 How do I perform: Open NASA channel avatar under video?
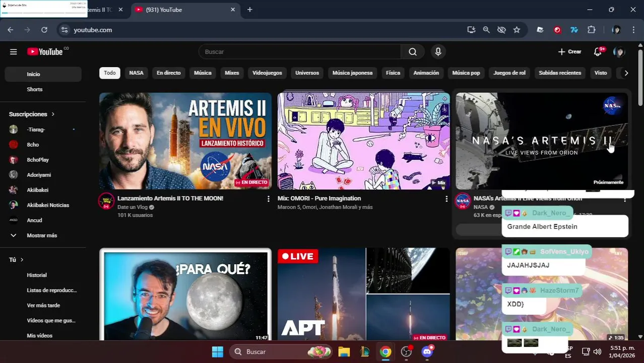point(463,201)
